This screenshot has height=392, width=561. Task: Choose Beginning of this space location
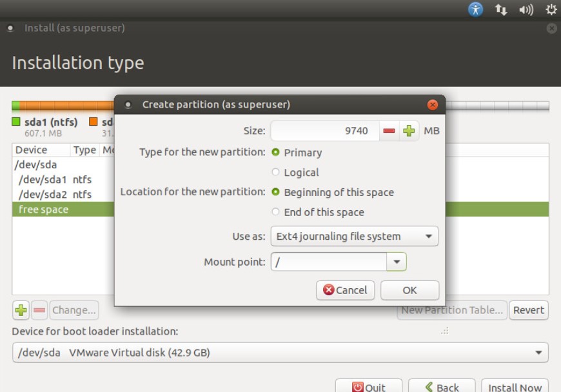pos(276,193)
